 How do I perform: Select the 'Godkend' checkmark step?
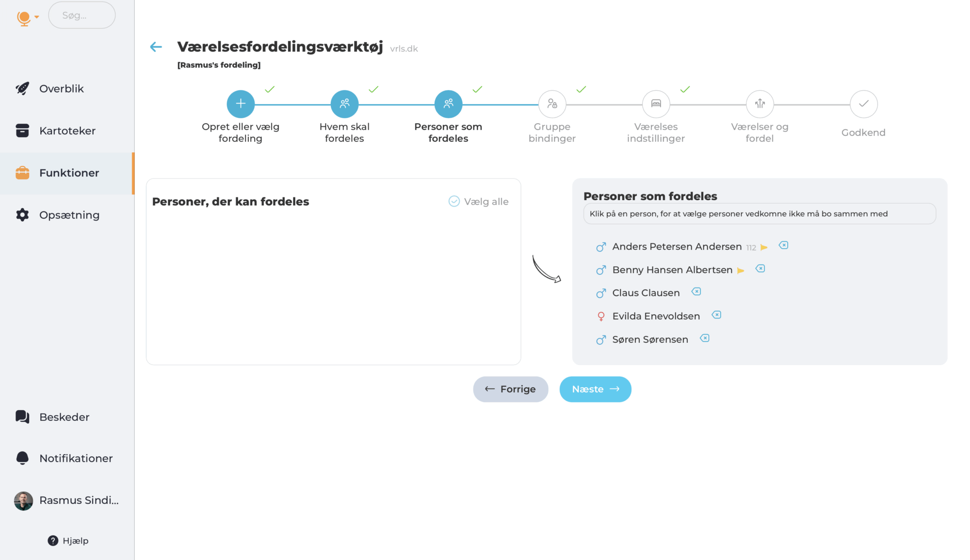tap(863, 104)
